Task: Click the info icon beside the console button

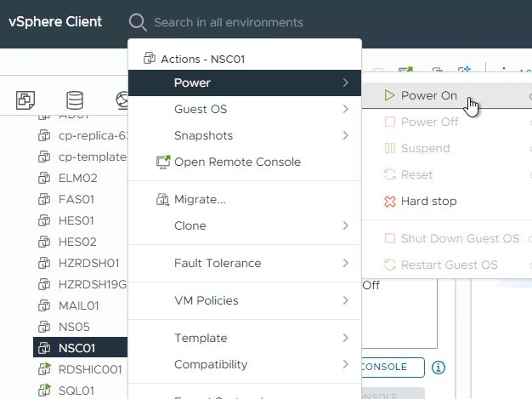Action: pyautogui.click(x=439, y=367)
